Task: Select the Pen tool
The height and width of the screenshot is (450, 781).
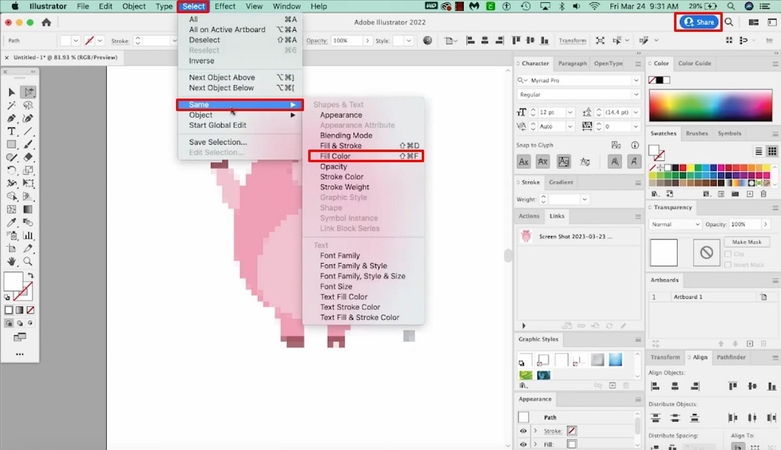Action: 11,118
